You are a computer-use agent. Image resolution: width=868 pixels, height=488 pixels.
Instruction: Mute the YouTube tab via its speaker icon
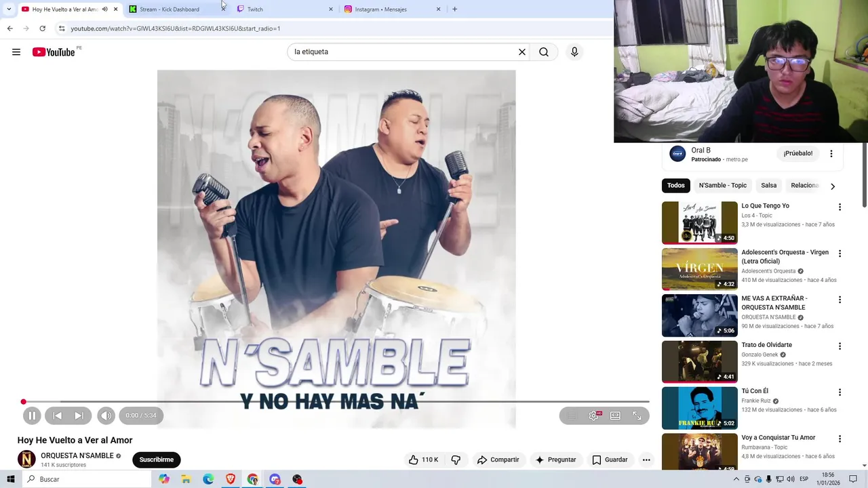[x=104, y=9]
